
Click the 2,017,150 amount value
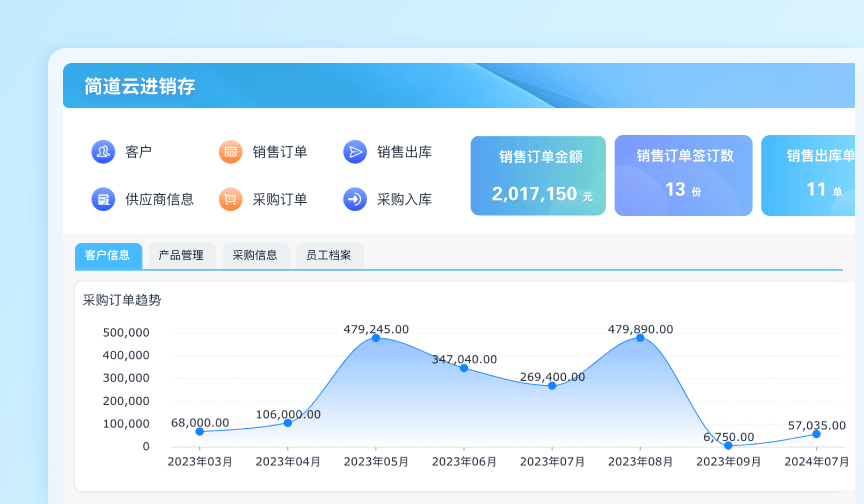click(534, 194)
